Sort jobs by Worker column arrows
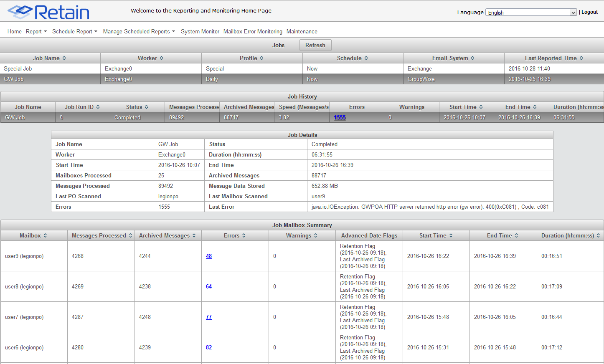604x364 pixels. (162, 58)
